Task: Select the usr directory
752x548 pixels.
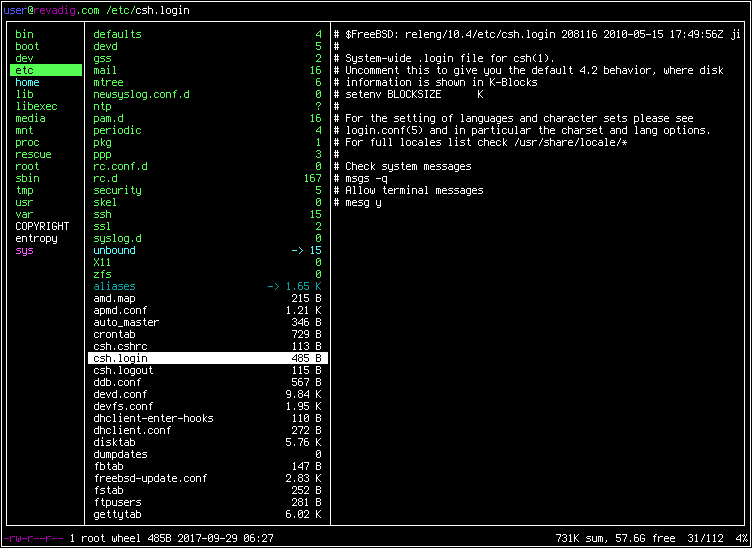Action: 24,202
